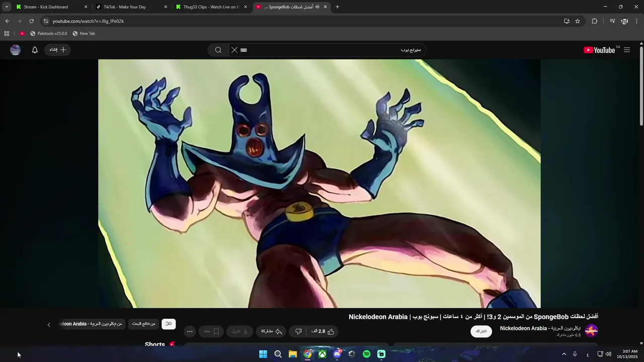Open site information icon in address bar

pyautogui.click(x=46, y=21)
